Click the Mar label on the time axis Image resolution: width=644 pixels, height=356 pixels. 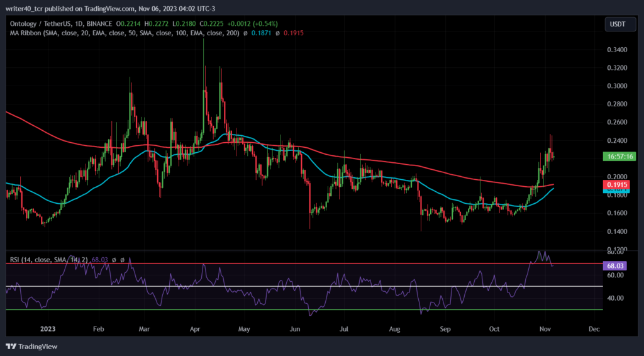[x=144, y=329]
